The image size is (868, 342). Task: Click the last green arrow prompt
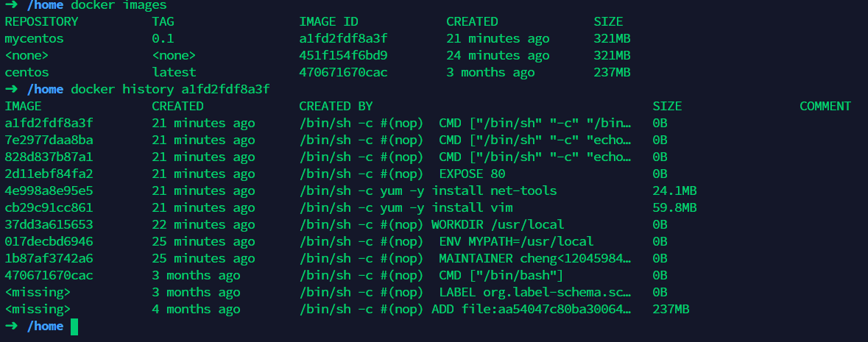pos(11,326)
